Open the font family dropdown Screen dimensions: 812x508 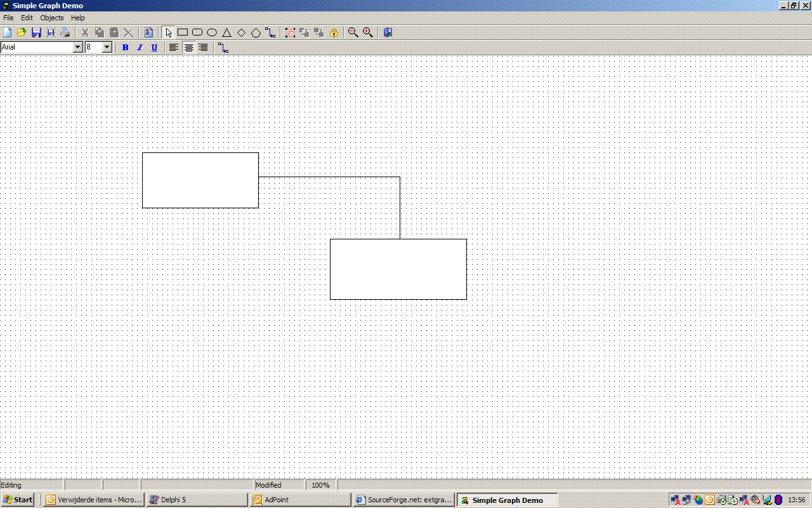[77, 47]
